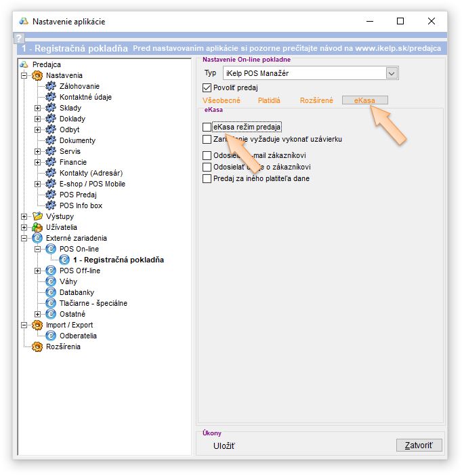Click the Výstupy folder icon
The width and height of the screenshot is (462, 476).
pos(37,216)
